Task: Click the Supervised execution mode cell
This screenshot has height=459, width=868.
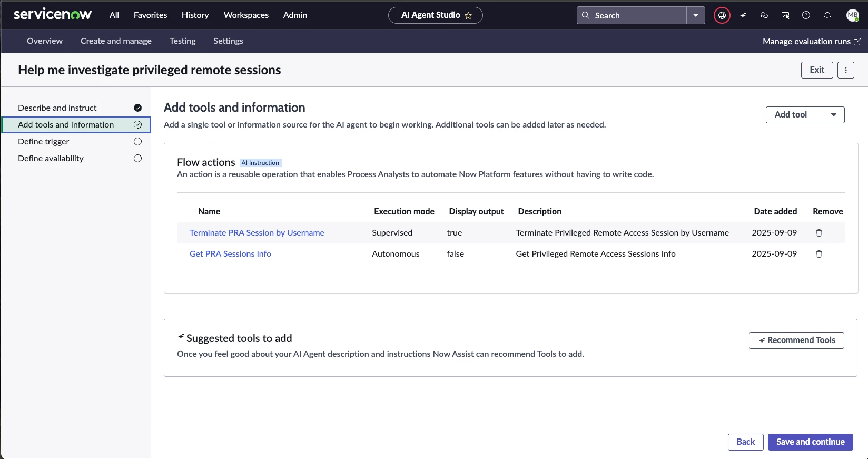Action: 392,233
